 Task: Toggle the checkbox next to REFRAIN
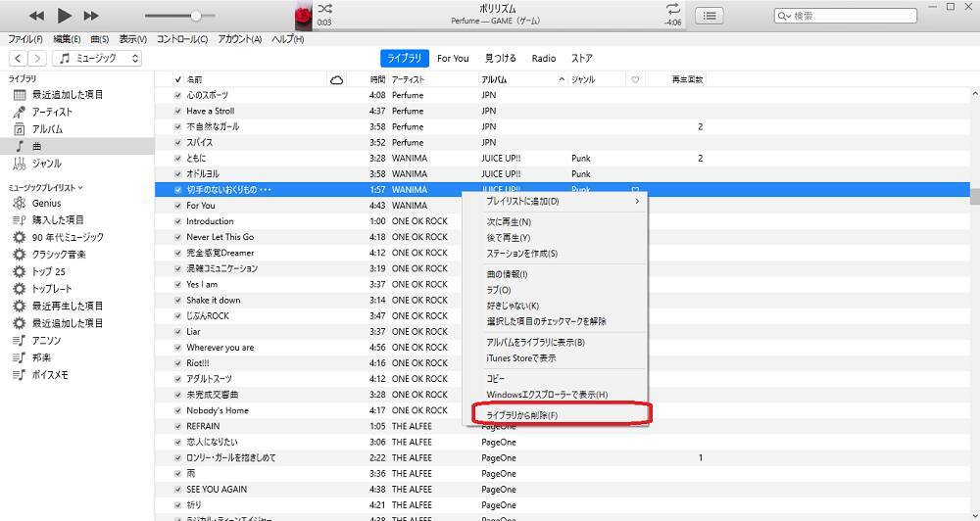tap(177, 426)
